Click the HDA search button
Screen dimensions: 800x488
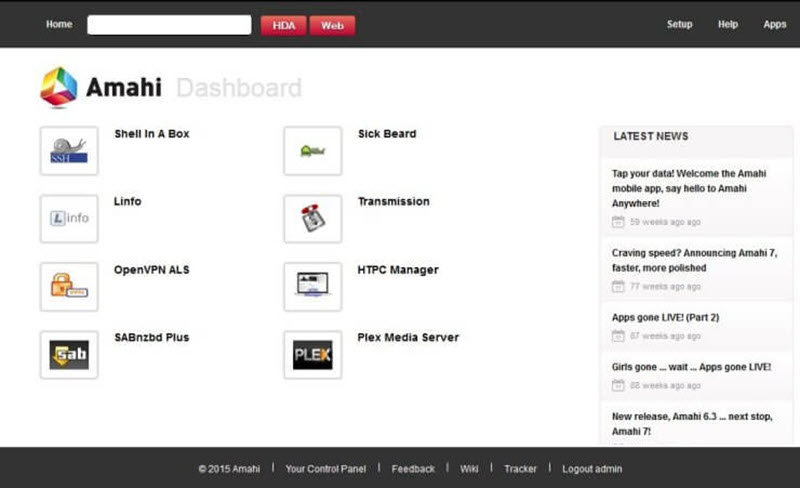pyautogui.click(x=284, y=26)
